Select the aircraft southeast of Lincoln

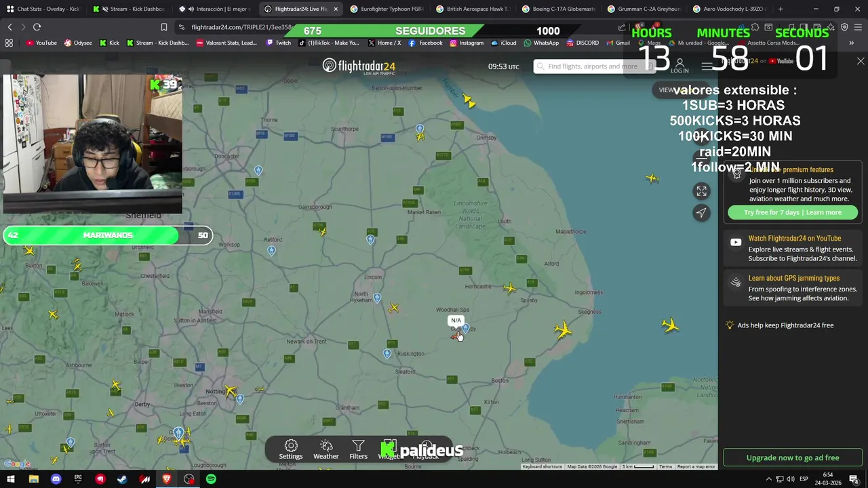tap(393, 308)
